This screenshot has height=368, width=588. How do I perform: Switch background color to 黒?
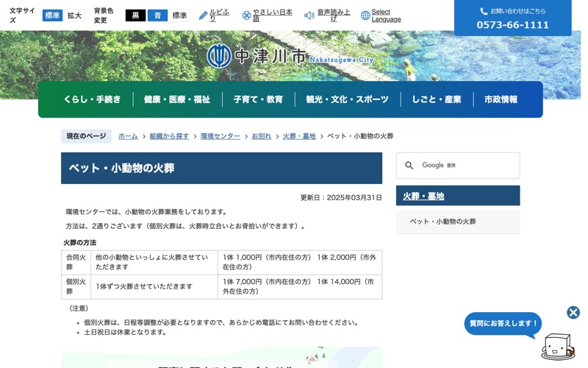pos(135,15)
